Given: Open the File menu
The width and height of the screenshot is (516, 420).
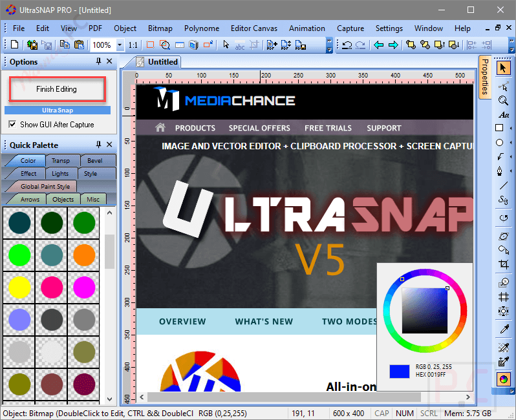Looking at the screenshot, I should 19,28.
